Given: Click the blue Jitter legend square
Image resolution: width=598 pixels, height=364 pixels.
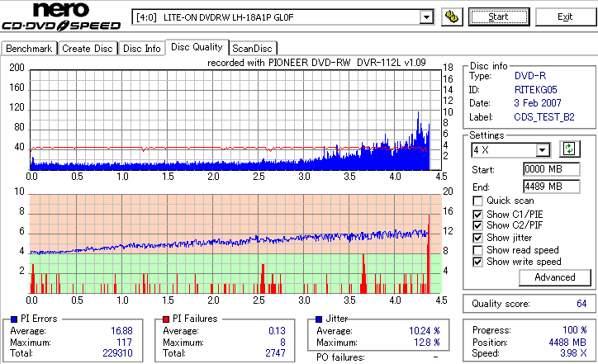Looking at the screenshot, I should tap(319, 319).
